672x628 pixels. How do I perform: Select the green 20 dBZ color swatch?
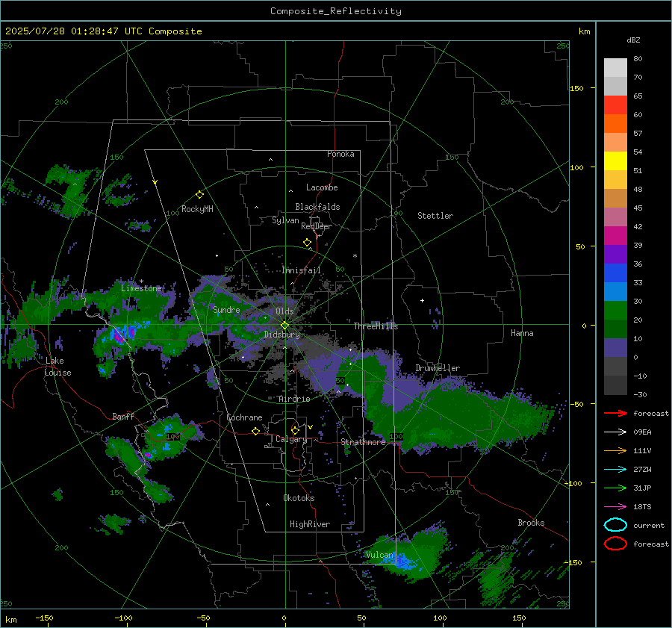coord(615,310)
